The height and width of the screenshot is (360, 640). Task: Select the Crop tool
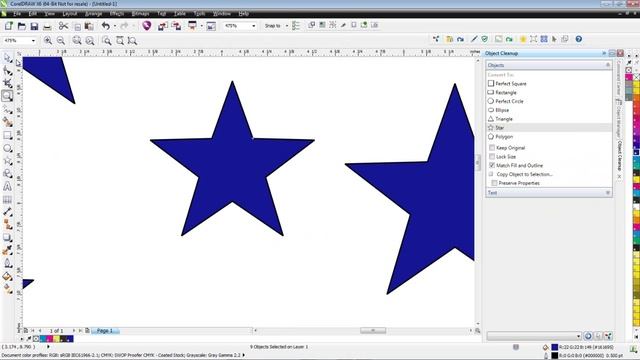[7, 83]
